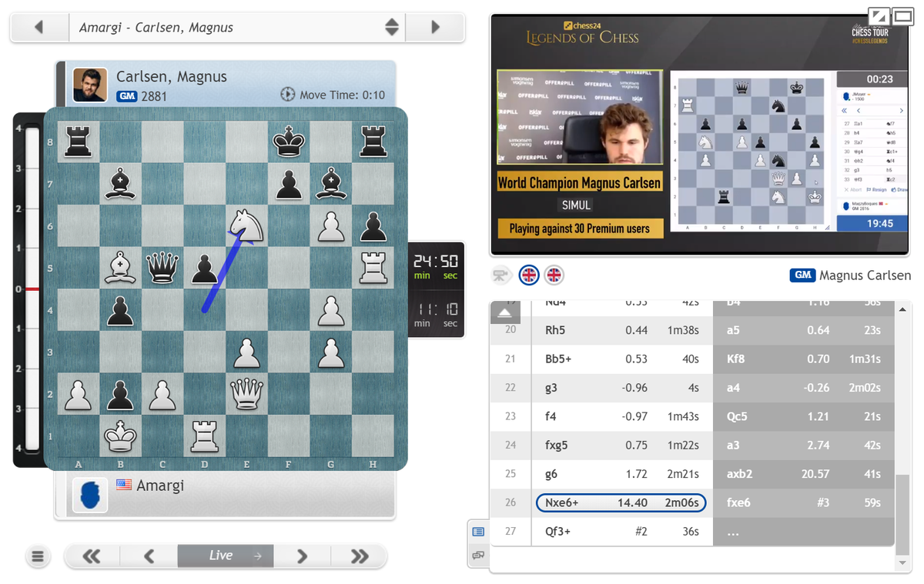Select the black bishop on b7
The width and height of the screenshot is (924, 584).
point(121,184)
